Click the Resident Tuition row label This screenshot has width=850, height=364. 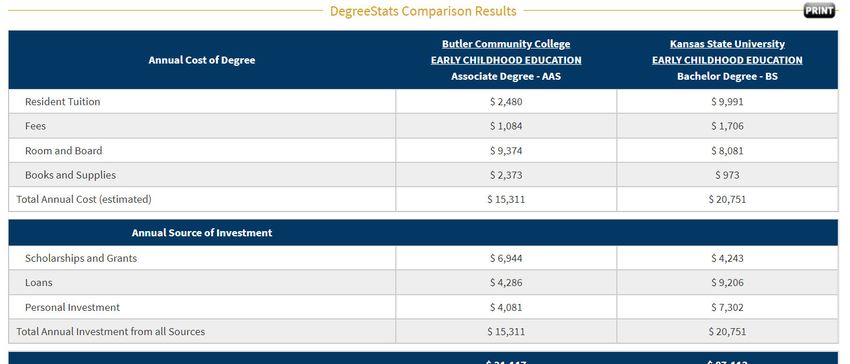[x=62, y=101]
